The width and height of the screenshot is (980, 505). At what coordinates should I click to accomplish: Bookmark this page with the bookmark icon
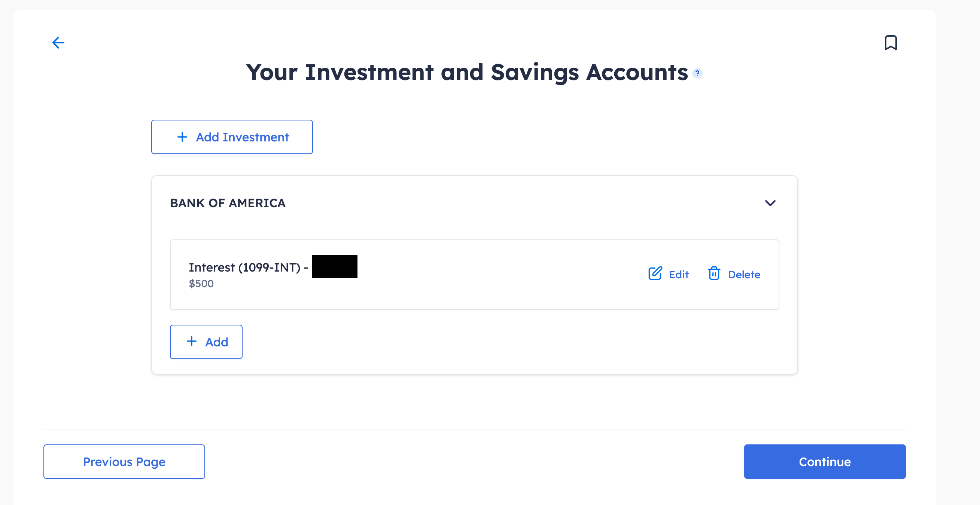[x=890, y=43]
